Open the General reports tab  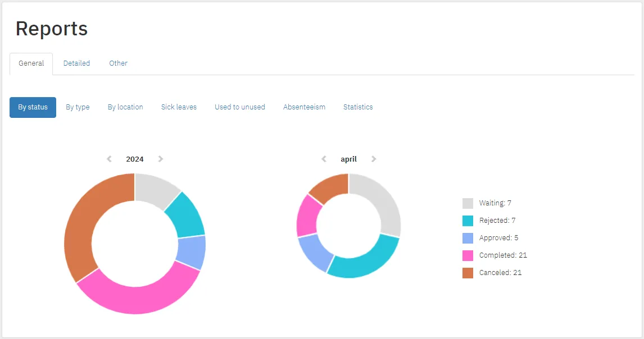(x=31, y=63)
